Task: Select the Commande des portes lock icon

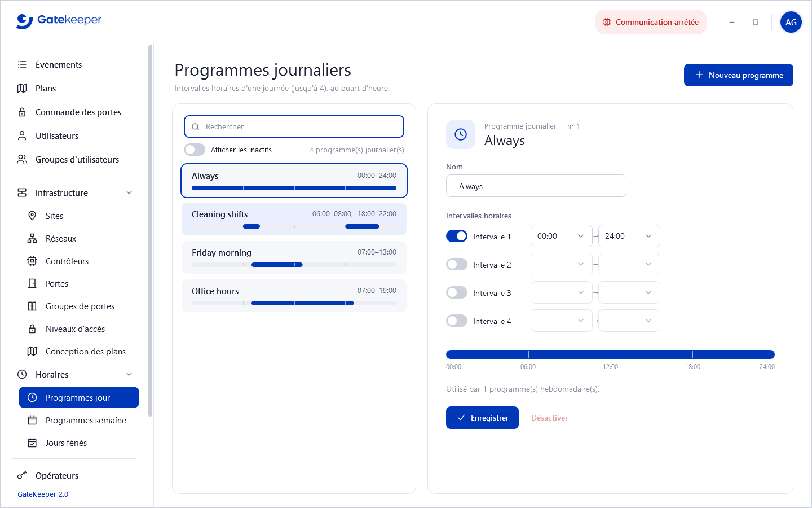Action: [x=22, y=112]
